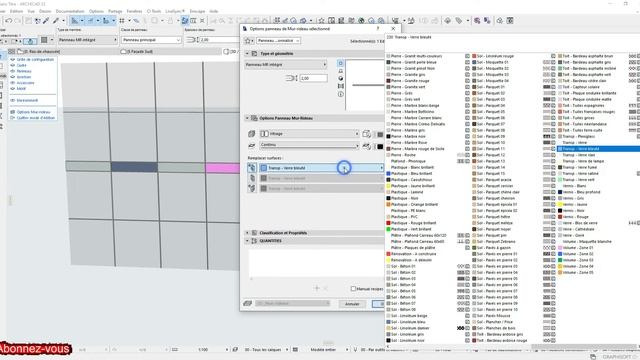Click the layer icon at dialog bottom left
This screenshot has height=360, width=640.
(x=247, y=303)
